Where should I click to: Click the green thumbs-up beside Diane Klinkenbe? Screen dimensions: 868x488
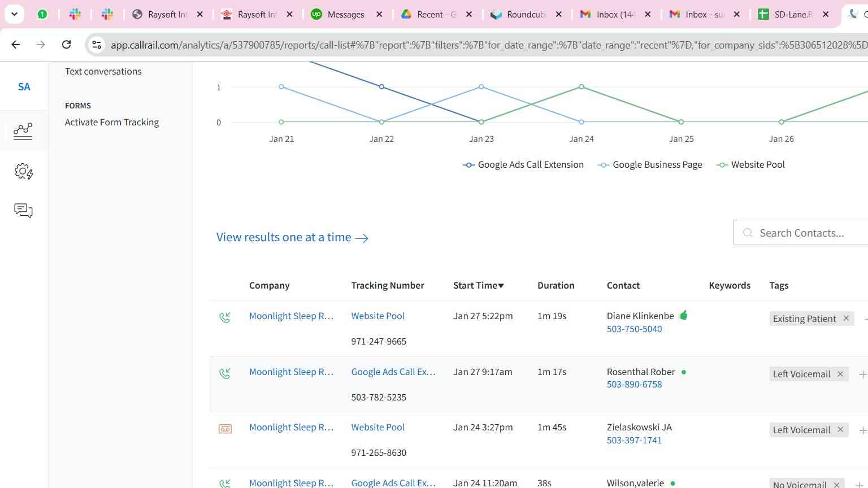(x=683, y=315)
